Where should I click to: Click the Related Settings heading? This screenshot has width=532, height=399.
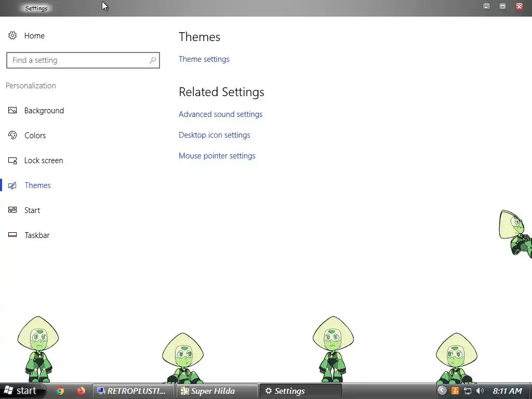point(221,92)
